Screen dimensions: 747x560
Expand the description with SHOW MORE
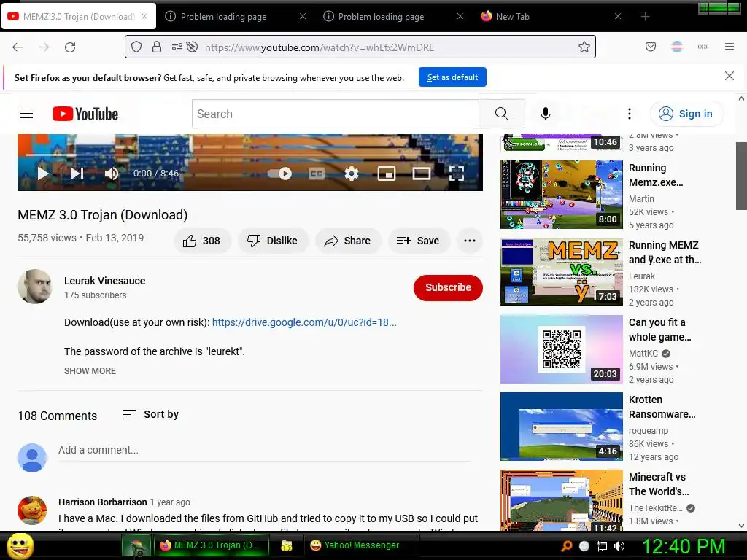(90, 370)
